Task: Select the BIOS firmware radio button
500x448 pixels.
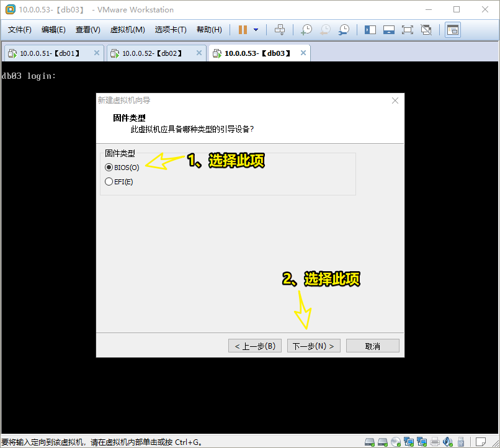Action: [x=109, y=168]
